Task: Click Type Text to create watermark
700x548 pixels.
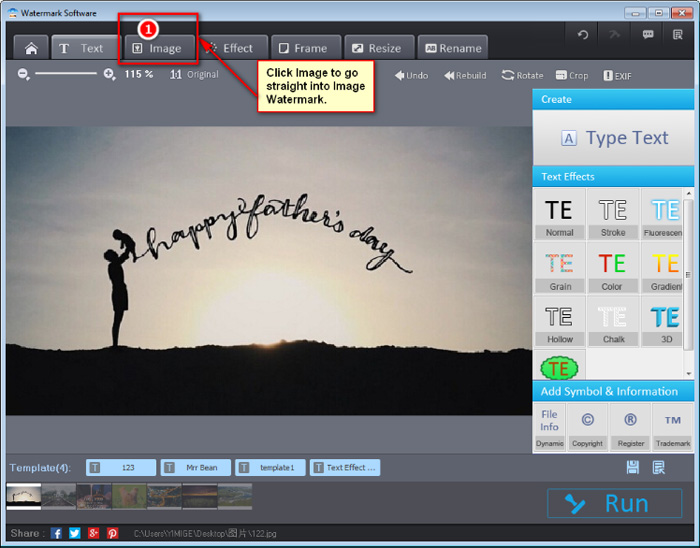Action: [x=613, y=138]
